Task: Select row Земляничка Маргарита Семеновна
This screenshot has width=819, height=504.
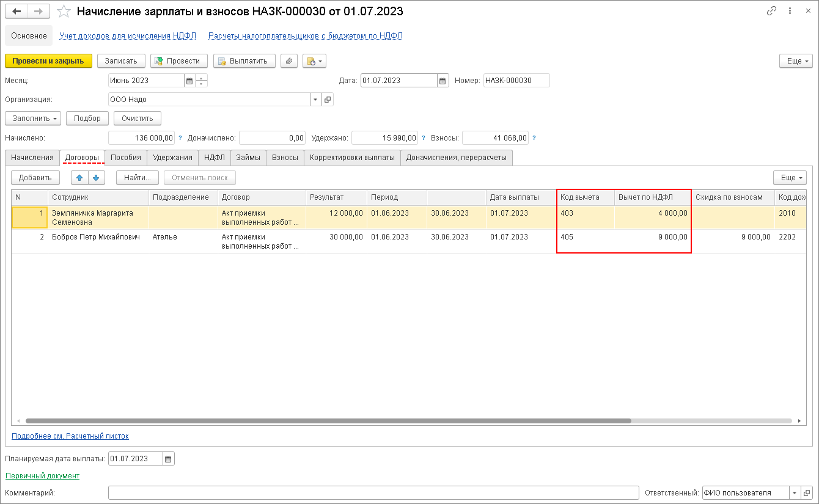Action: (x=409, y=217)
